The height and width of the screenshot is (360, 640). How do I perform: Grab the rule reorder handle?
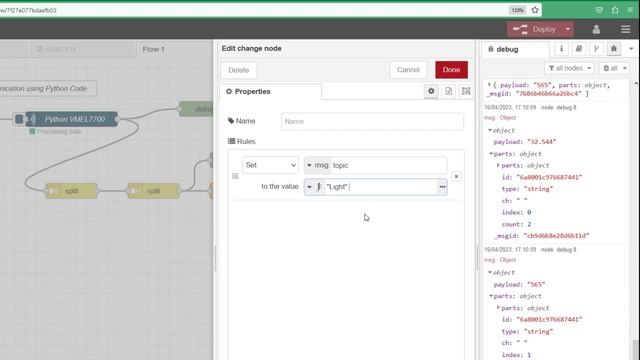[x=235, y=176]
